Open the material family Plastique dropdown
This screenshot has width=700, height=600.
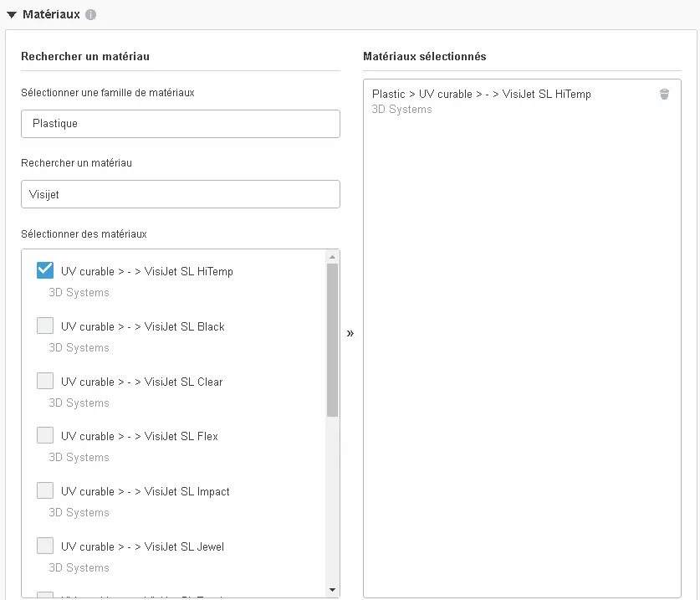(x=180, y=124)
